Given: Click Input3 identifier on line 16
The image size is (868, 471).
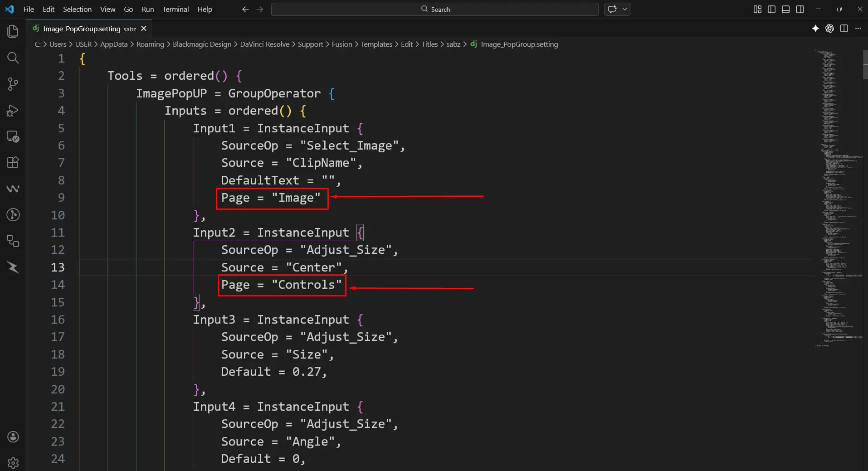Looking at the screenshot, I should pyautogui.click(x=214, y=320).
